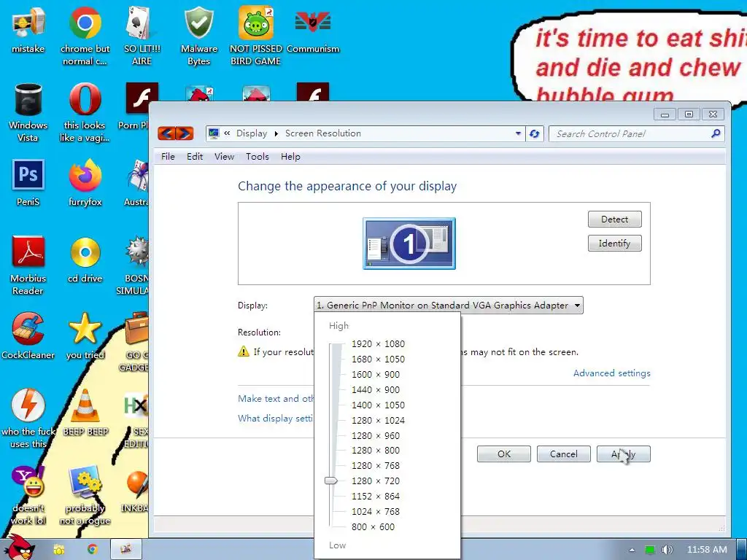The image size is (747, 560).
Task: Click the Display breadcrumb in address bar
Action: click(252, 133)
